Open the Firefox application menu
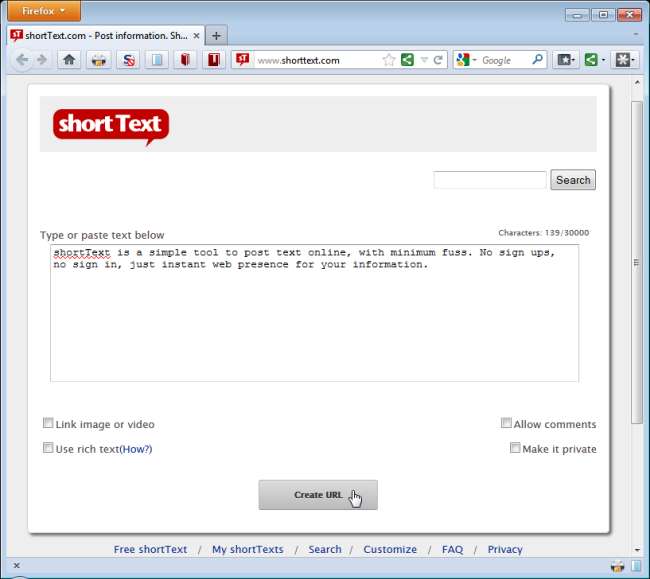 (x=44, y=12)
